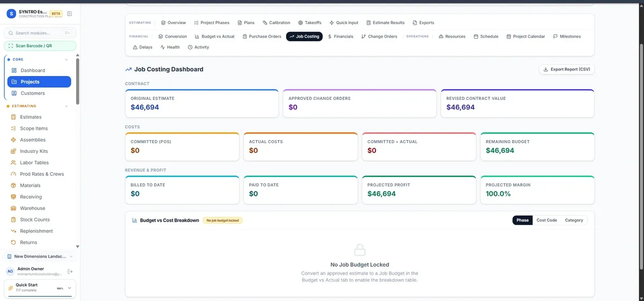Open Labor Tables icon

14,163
